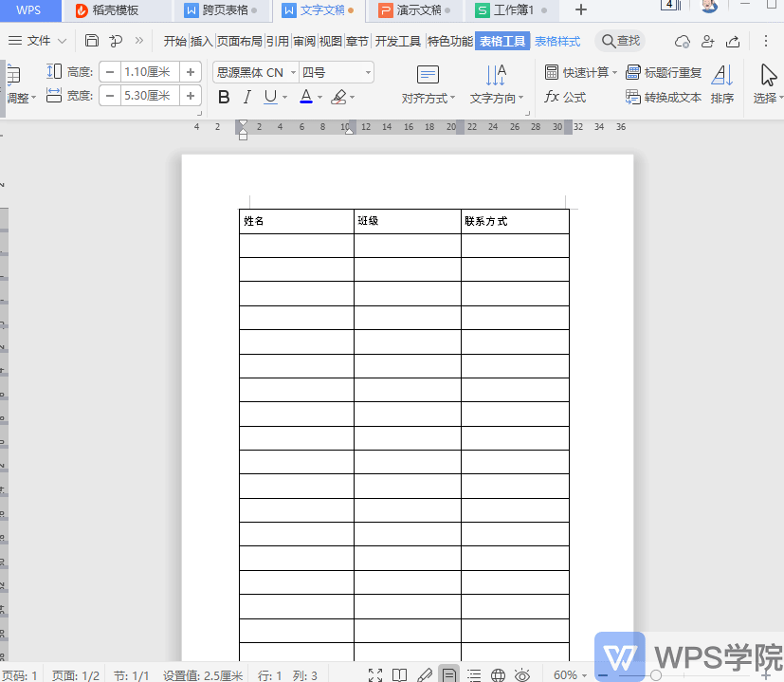Open the 调整 auto-fit dropdown
This screenshot has width=784, height=682.
(x=21, y=98)
